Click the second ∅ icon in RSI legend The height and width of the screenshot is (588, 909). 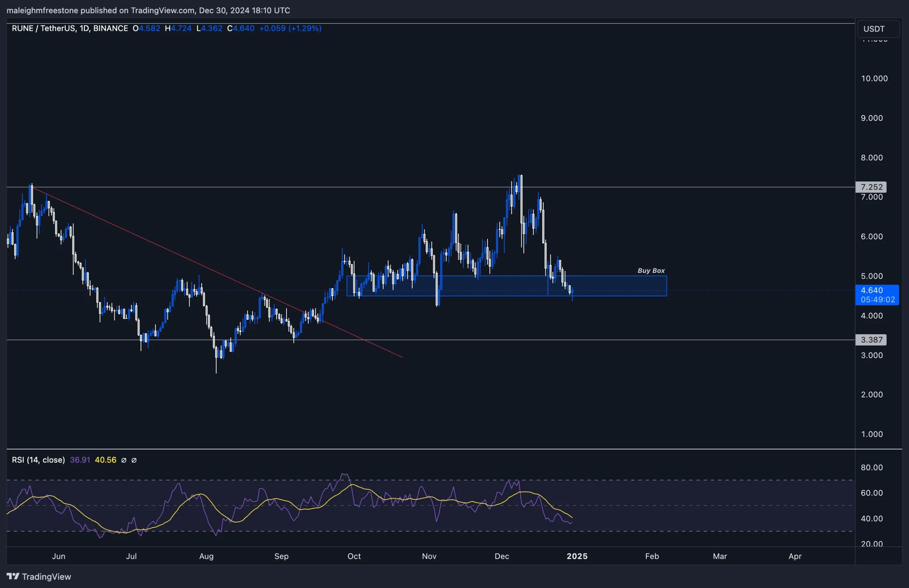tap(134, 460)
